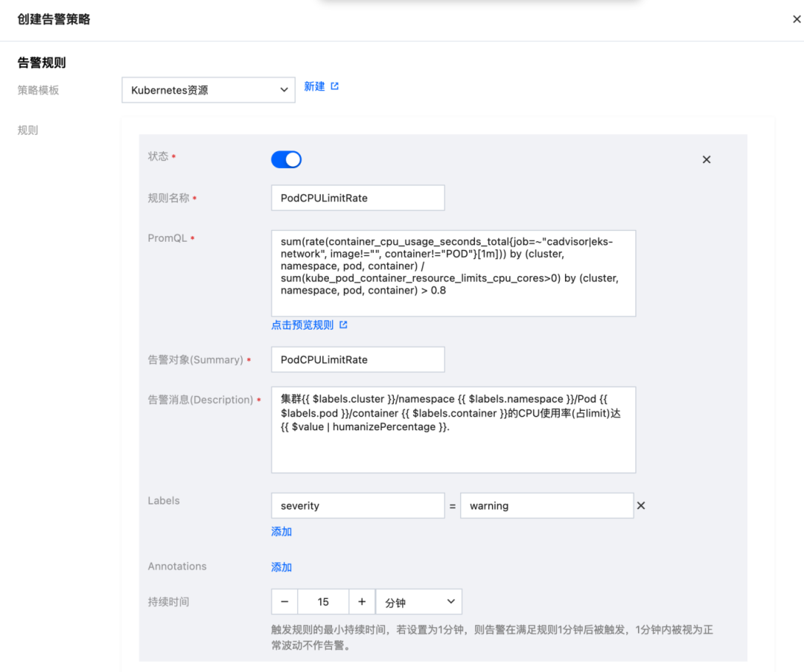Click the 持续时间 value field showing 15
The width and height of the screenshot is (804, 672).
coord(323,602)
